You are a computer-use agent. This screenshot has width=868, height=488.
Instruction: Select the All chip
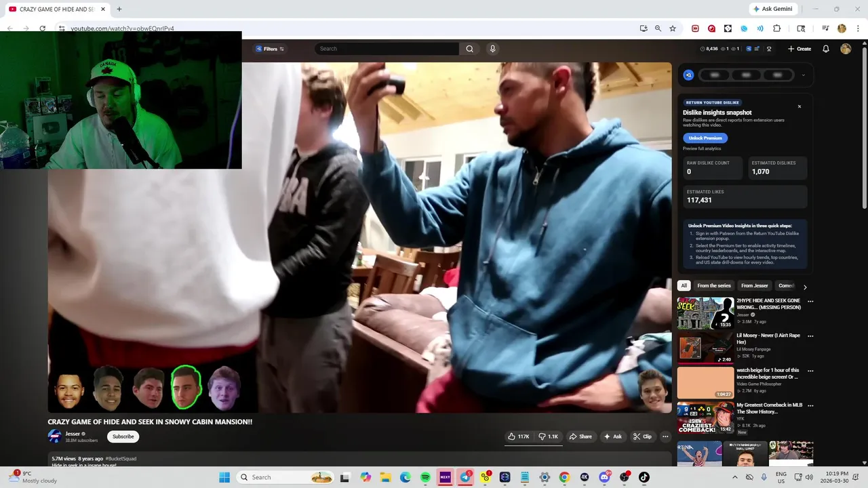click(x=684, y=286)
